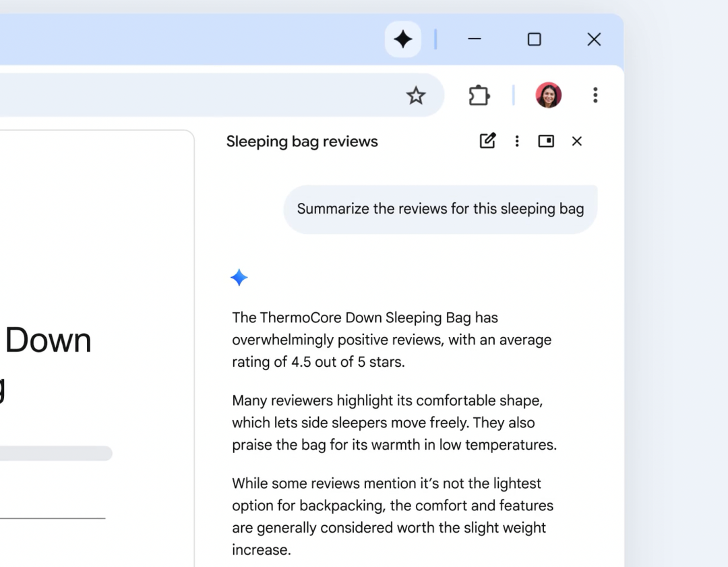
Task: Click the browser address bar area
Action: coord(202,95)
